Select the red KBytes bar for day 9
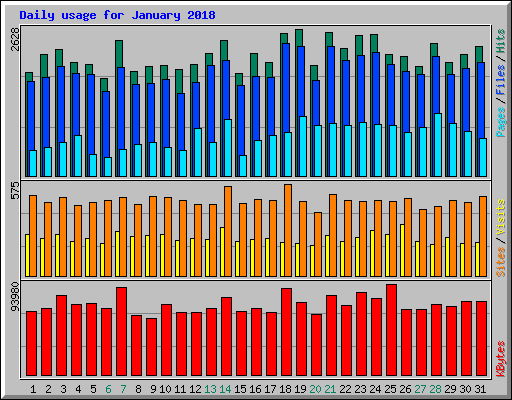The height and width of the screenshot is (400, 512). [151, 347]
